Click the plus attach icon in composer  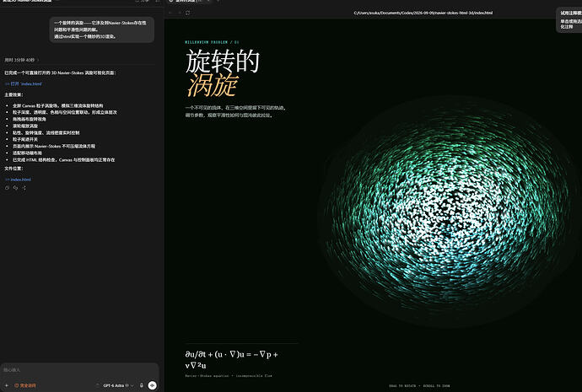point(6,385)
